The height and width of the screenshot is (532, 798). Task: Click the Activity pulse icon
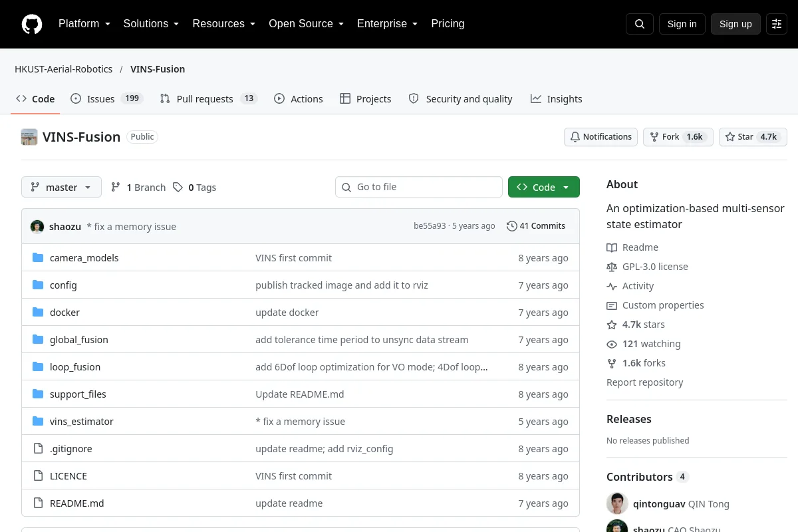click(x=612, y=286)
